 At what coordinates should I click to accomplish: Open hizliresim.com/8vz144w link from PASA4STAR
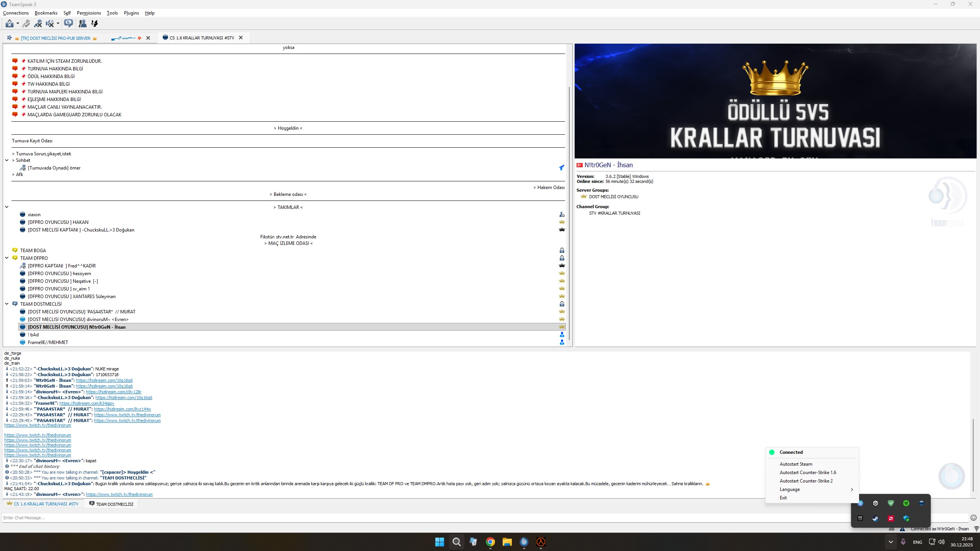pyautogui.click(x=122, y=409)
